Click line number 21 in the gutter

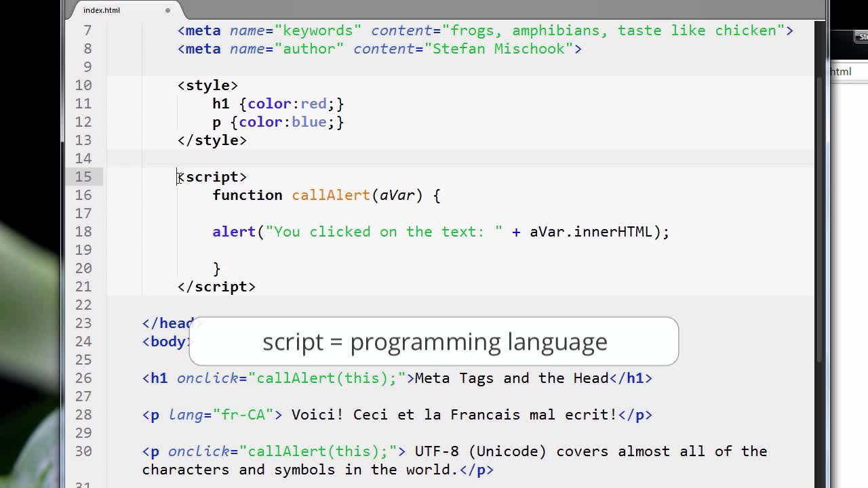tap(83, 287)
